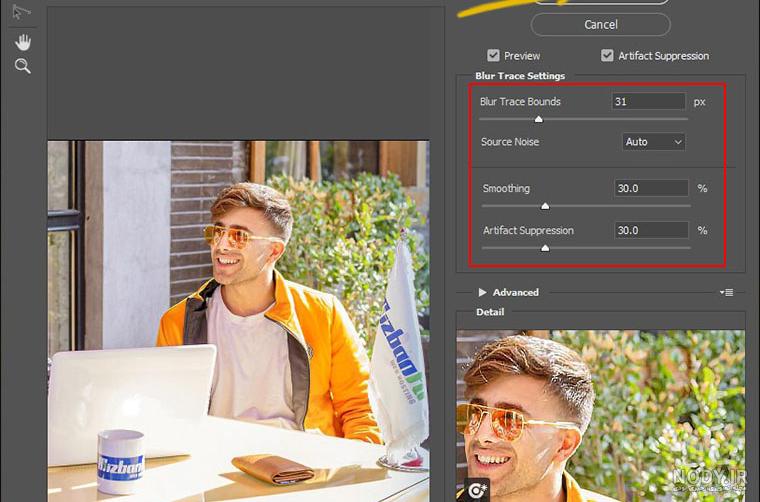Focus the Blur Trace Bounds value field
Image resolution: width=760 pixels, height=502 pixels.
(x=649, y=101)
